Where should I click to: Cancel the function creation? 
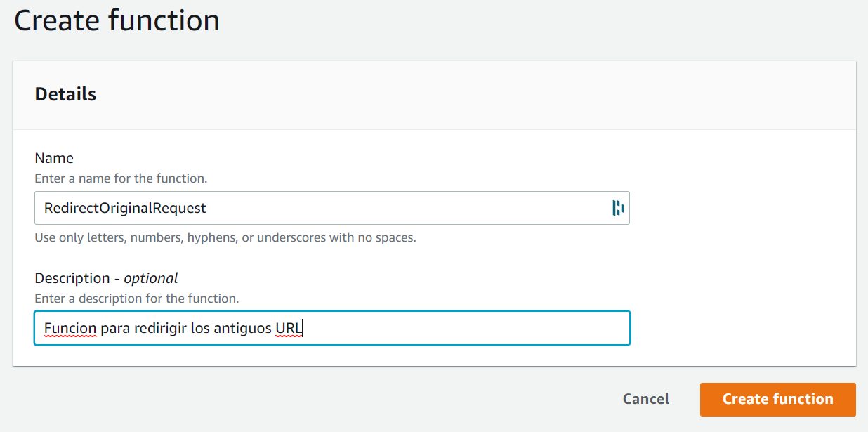[x=645, y=399]
